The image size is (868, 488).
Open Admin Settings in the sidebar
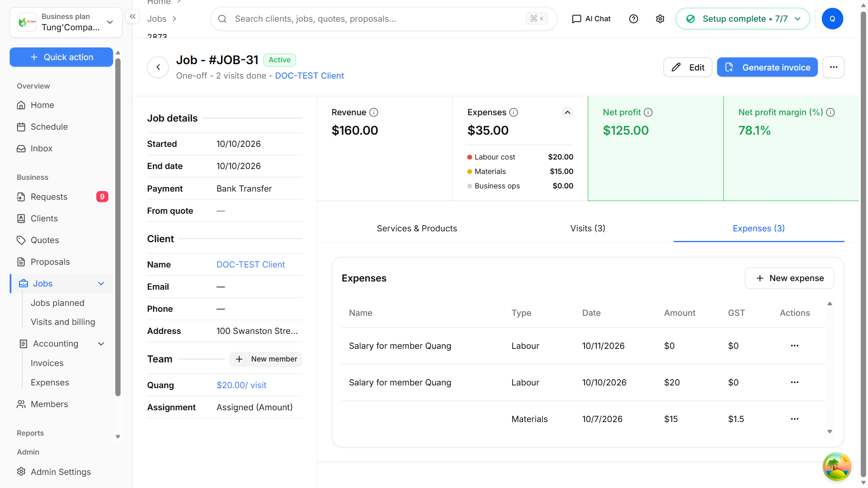click(x=61, y=472)
